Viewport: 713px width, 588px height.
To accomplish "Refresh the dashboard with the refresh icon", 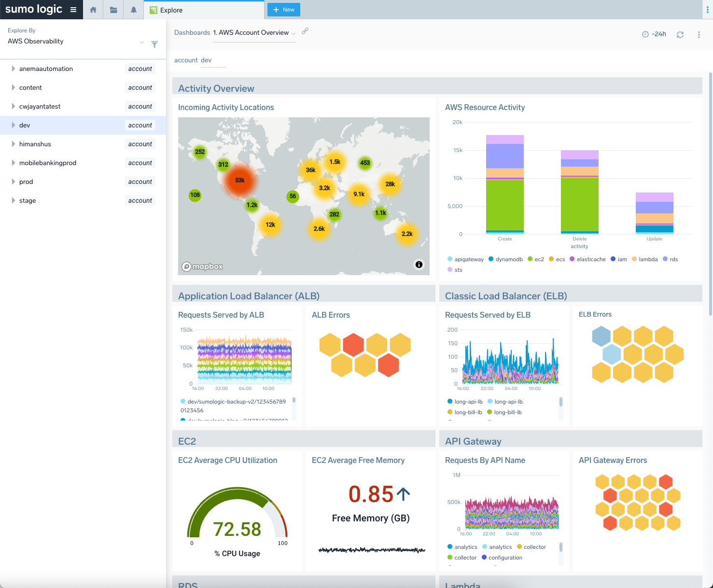I will 680,35.
